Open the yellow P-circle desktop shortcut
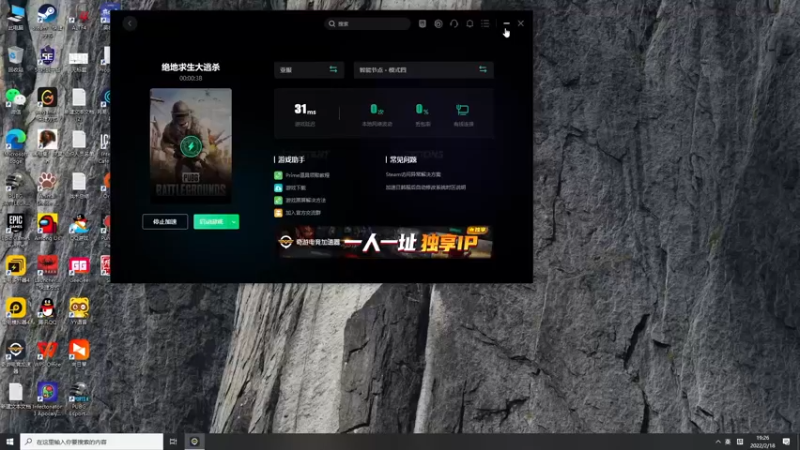Viewport: 800px width, 450px height. pyautogui.click(x=15, y=310)
